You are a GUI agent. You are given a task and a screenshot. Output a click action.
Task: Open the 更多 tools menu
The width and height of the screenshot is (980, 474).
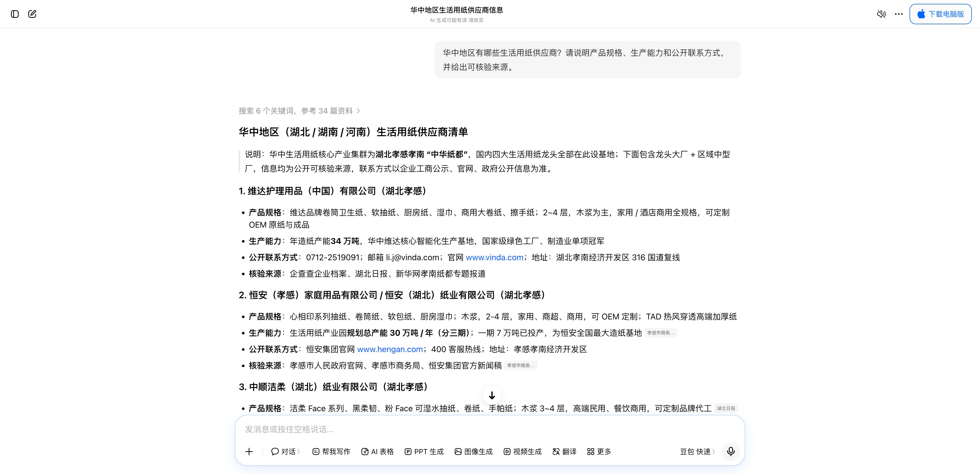[599, 452]
